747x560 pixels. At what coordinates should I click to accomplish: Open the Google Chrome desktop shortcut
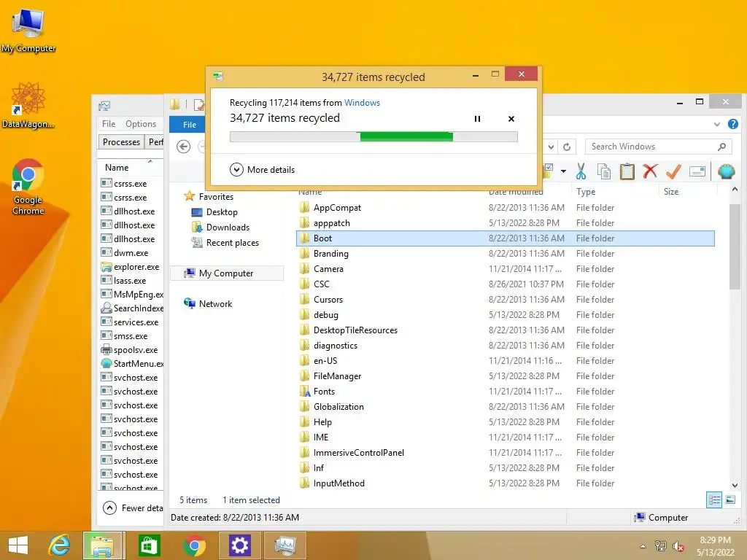coord(28,187)
